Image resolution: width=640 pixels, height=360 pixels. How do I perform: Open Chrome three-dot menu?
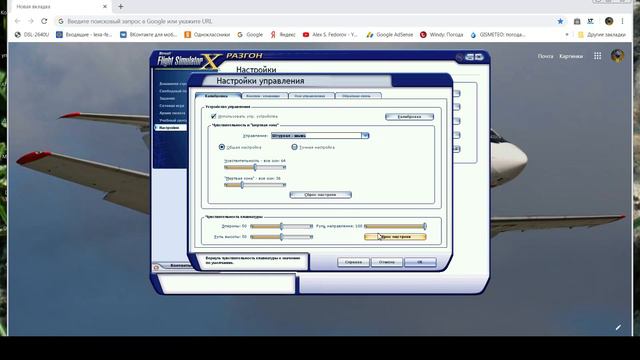click(622, 21)
